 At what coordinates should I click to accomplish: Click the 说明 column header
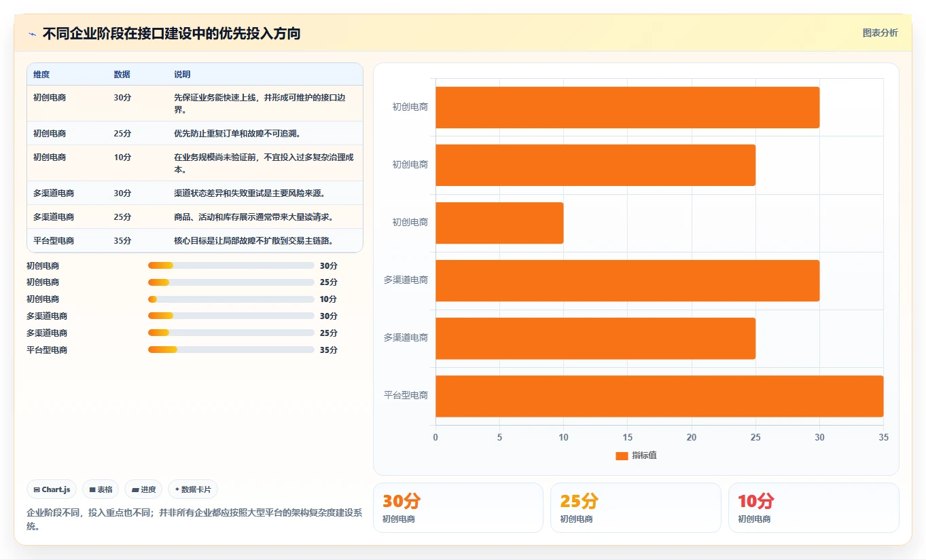point(182,75)
